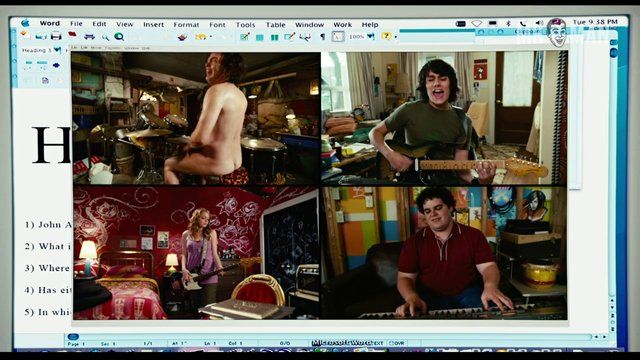The width and height of the screenshot is (640, 360).
Task: Toggle the EXT extend selection status indicator
Action: (378, 343)
